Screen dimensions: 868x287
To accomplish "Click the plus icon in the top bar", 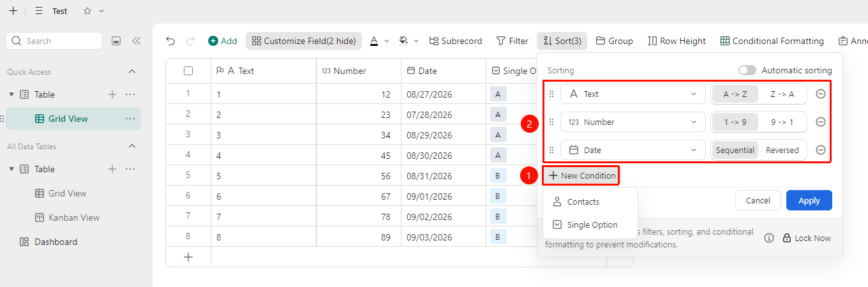I will click(x=13, y=11).
